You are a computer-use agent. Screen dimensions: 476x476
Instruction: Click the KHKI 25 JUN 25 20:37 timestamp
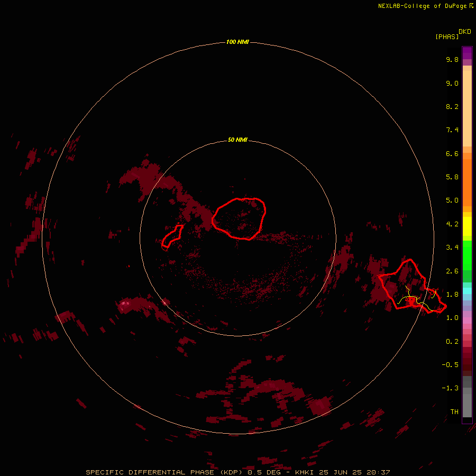pos(342,472)
